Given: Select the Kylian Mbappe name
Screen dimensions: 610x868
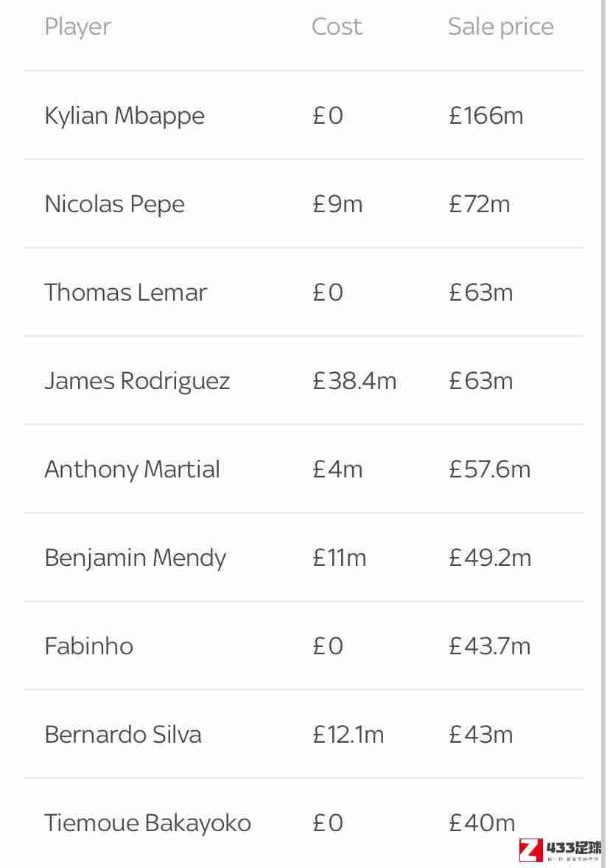Looking at the screenshot, I should coord(125,116).
